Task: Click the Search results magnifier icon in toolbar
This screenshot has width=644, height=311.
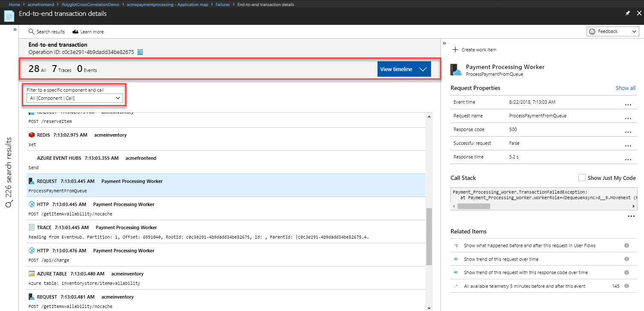Action: tap(31, 32)
